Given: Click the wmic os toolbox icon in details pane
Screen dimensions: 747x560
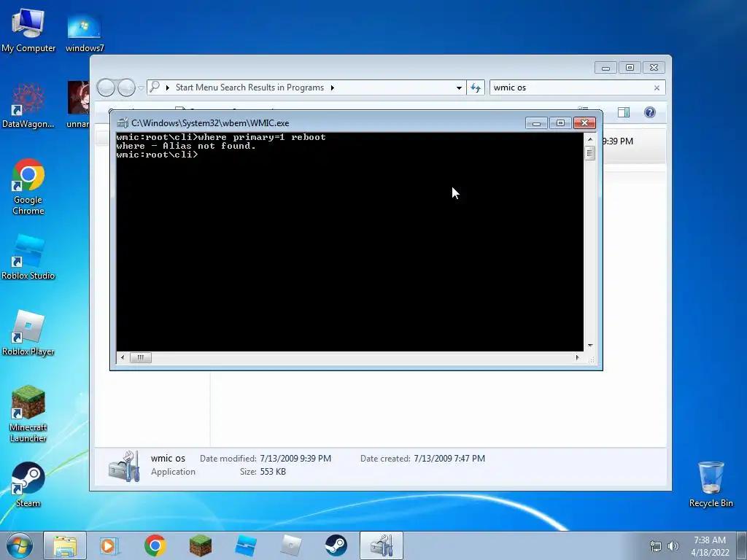Looking at the screenshot, I should pyautogui.click(x=124, y=466).
